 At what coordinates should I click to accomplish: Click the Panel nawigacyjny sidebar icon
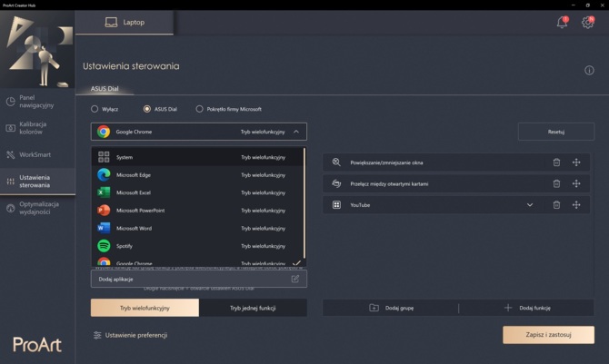click(11, 102)
